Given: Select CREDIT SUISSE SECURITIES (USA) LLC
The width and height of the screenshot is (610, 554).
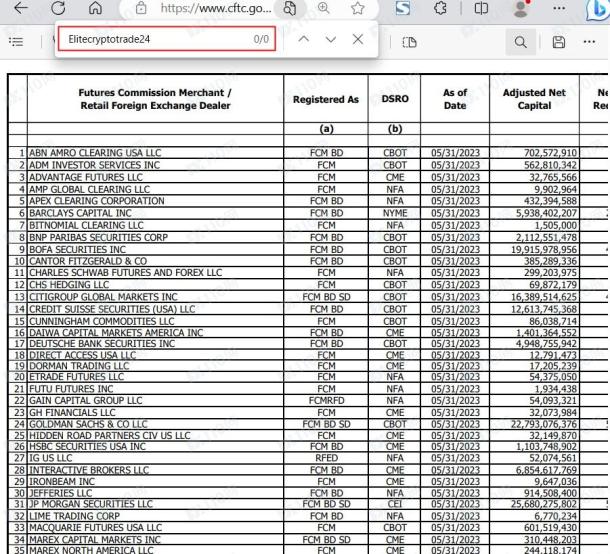Looking at the screenshot, I should (112, 309).
